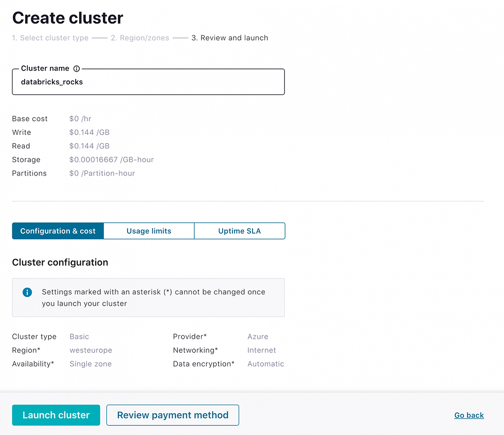Screen dimensions: 504x435
Task: Click the Cluster configuration heading
Action: [x=60, y=262]
